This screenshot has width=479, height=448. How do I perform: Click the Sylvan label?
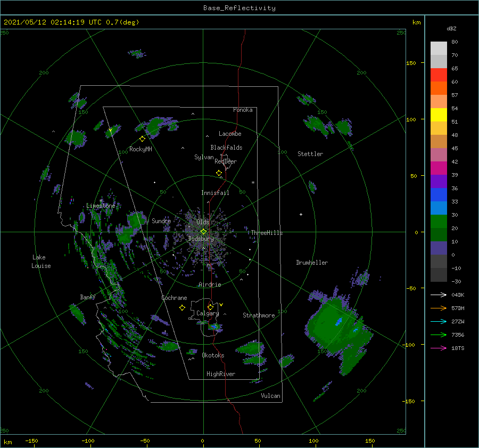tap(204, 157)
